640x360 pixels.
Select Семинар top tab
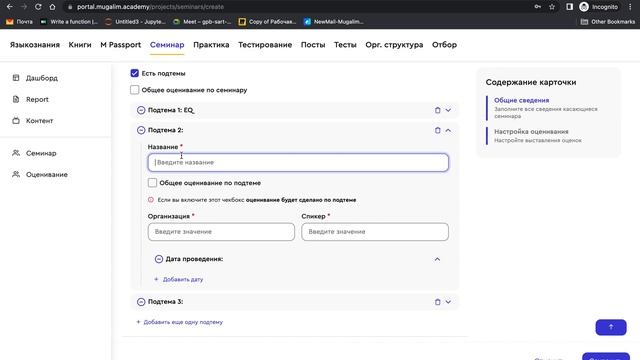167,45
